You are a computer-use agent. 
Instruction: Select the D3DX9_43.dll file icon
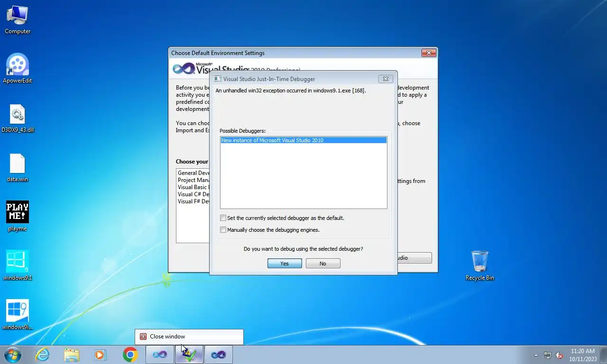pos(18,118)
